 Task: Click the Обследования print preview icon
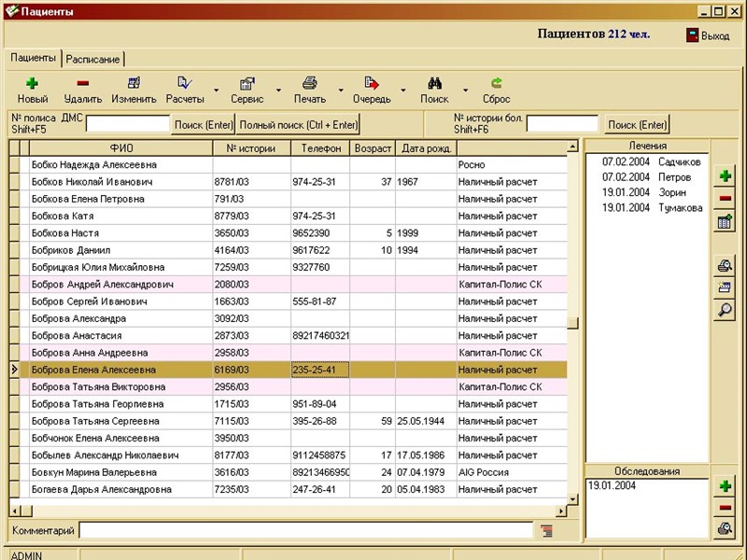click(x=726, y=529)
